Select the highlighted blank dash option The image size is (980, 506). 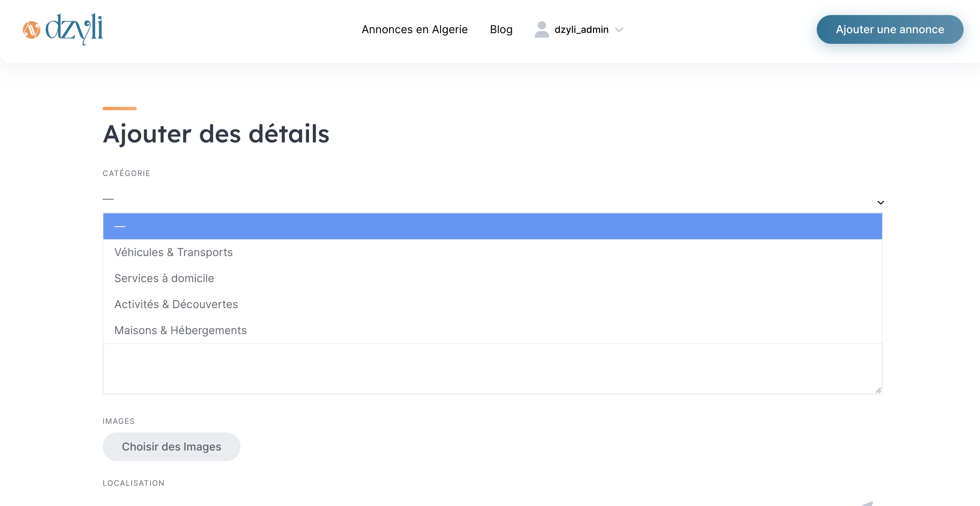(492, 226)
